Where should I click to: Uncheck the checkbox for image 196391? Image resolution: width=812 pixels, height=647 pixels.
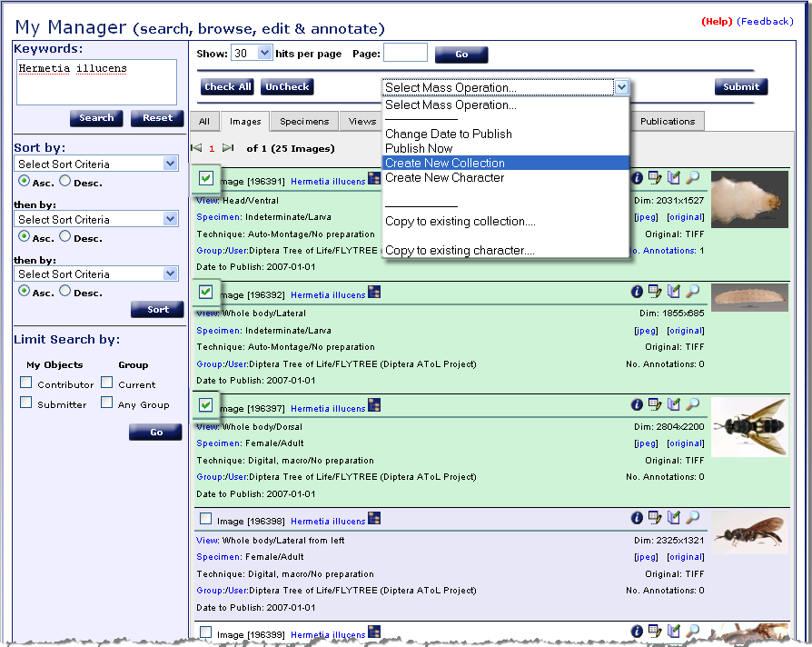[x=206, y=178]
